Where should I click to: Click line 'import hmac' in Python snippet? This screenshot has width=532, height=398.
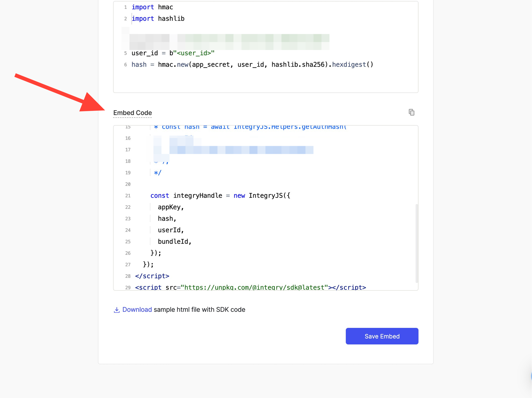tap(152, 7)
